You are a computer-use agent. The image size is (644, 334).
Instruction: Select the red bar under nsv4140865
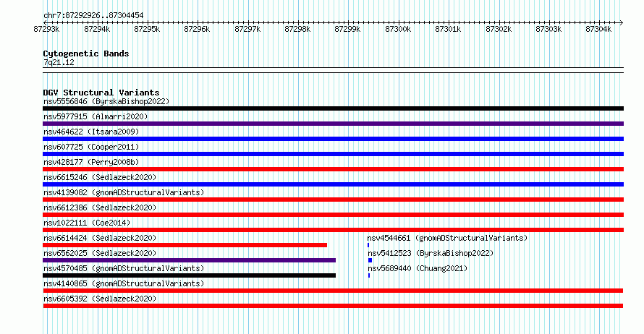(x=333, y=291)
